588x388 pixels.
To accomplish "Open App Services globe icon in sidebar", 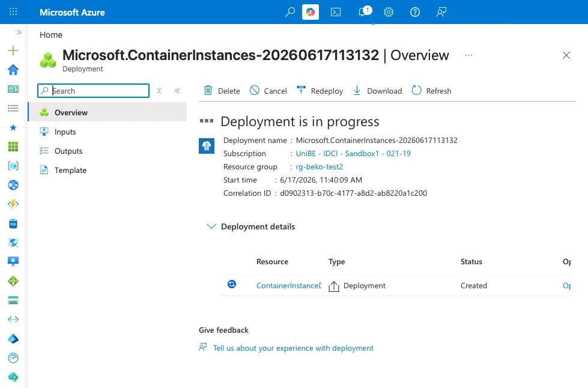I will coord(13,185).
